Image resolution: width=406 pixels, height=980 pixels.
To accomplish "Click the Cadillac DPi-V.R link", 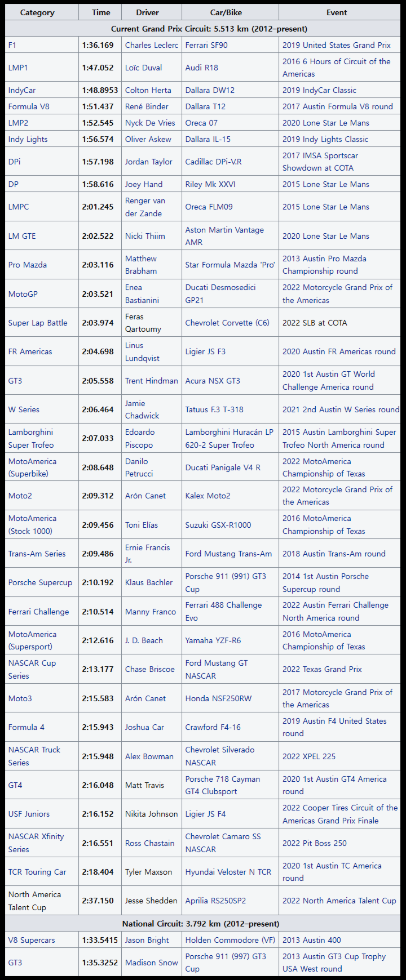I will click(213, 162).
